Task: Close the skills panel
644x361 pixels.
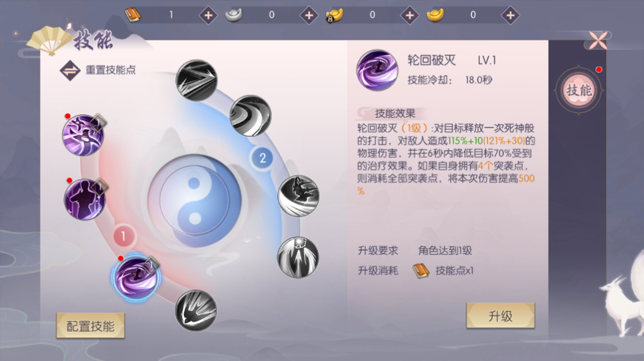Action: pos(598,40)
